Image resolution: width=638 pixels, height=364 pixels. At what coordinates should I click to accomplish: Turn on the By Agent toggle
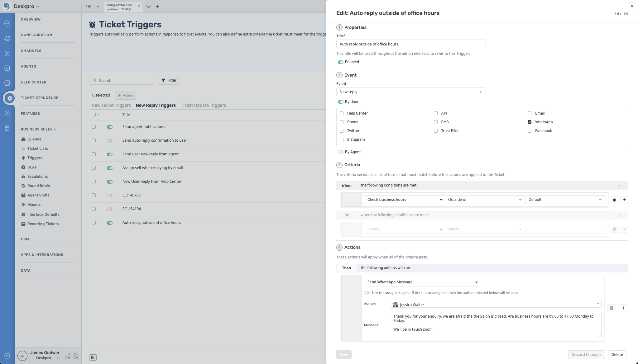(340, 152)
